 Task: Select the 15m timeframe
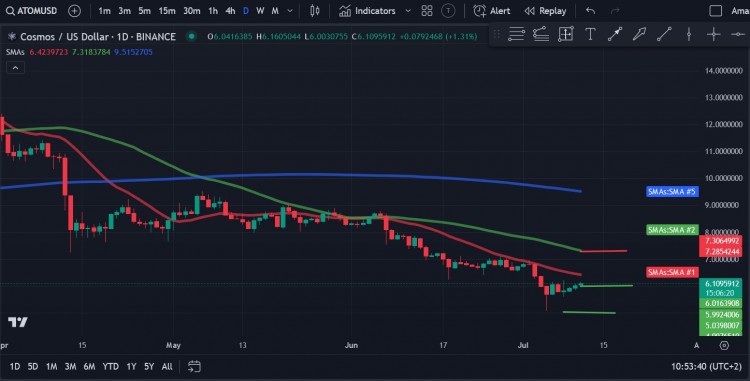pos(166,11)
